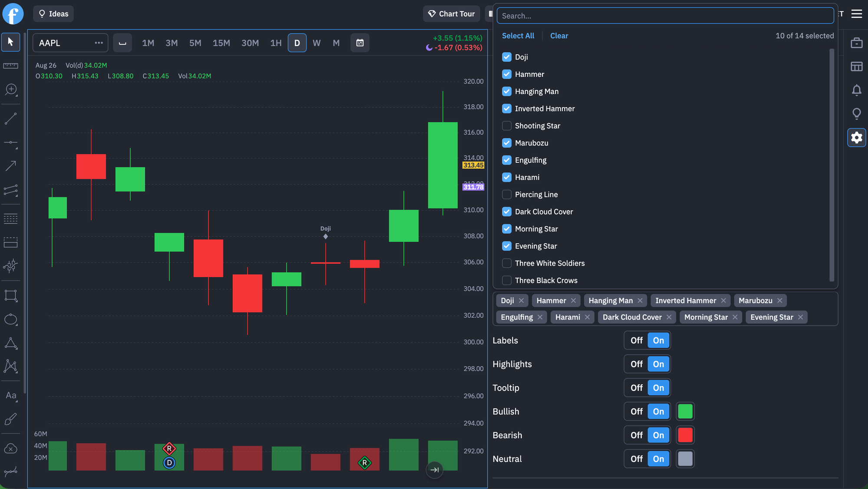Open the hamburger main menu

pyautogui.click(x=856, y=14)
